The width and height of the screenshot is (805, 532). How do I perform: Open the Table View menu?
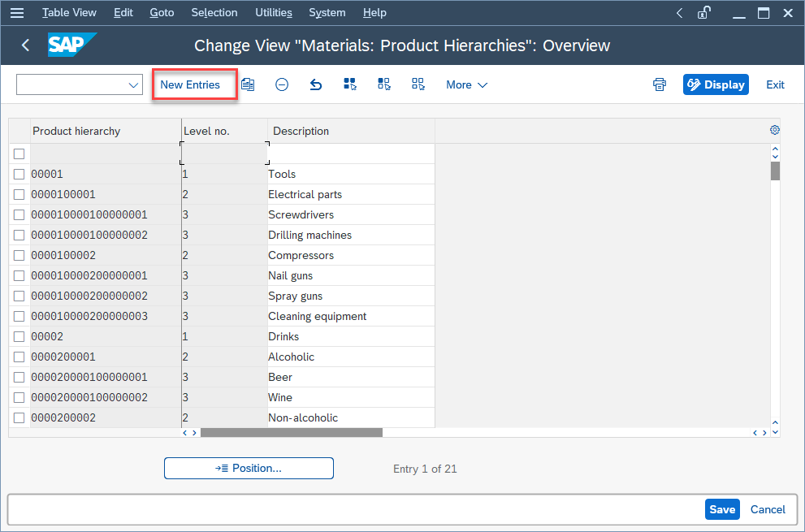tap(69, 12)
